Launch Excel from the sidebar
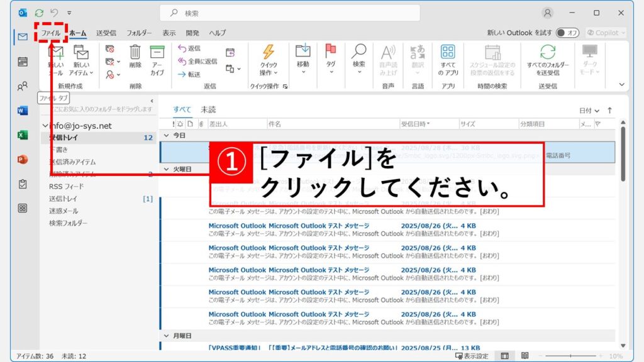Screen dimensions: 644x362 pyautogui.click(x=23, y=135)
